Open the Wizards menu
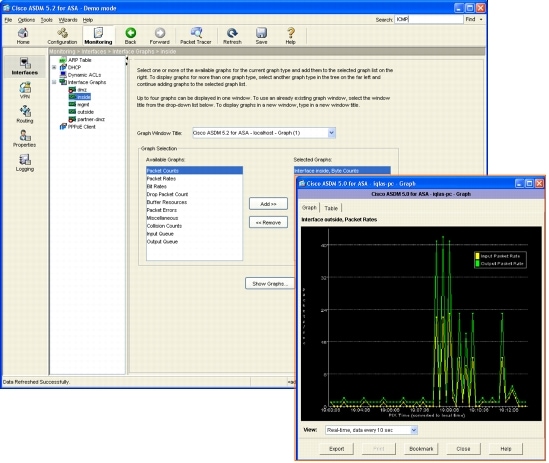 pyautogui.click(x=68, y=20)
